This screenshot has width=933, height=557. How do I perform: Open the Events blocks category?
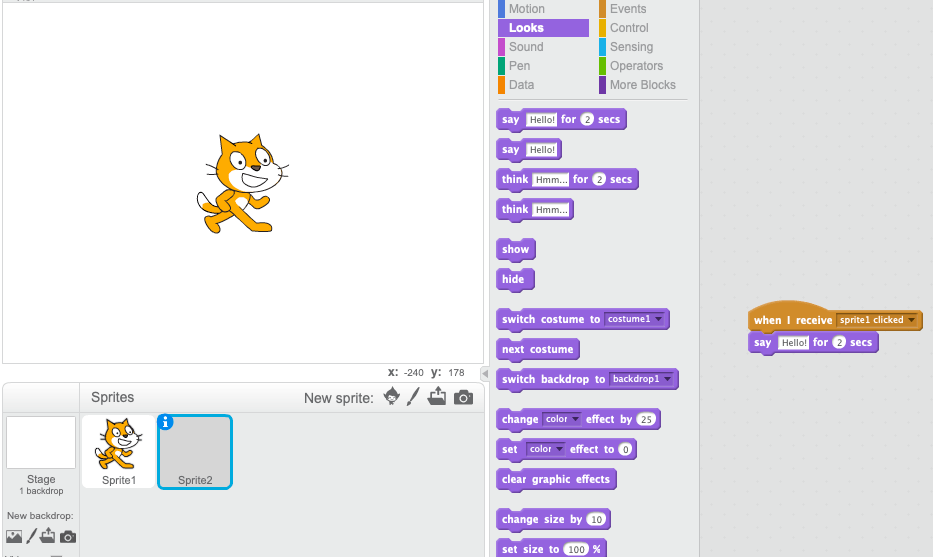pyautogui.click(x=628, y=9)
